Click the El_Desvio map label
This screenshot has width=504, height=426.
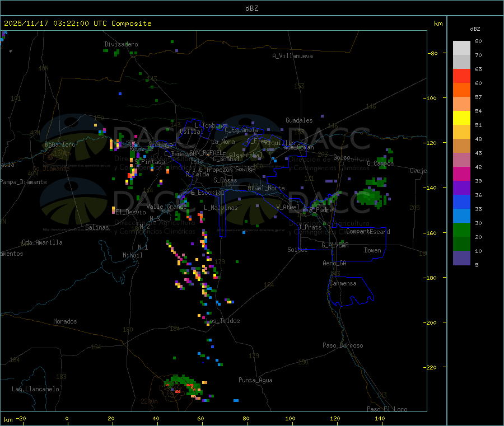click(x=131, y=212)
